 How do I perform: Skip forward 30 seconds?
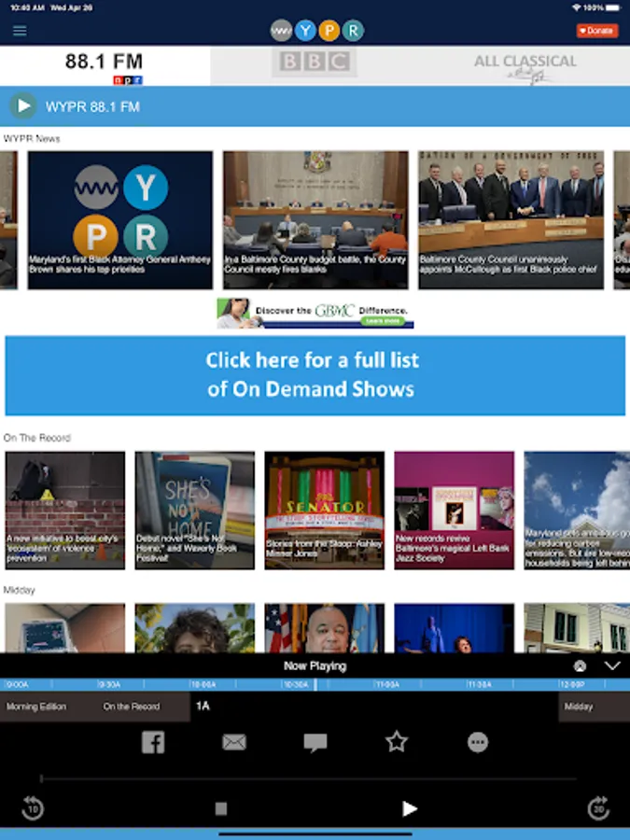click(598, 808)
